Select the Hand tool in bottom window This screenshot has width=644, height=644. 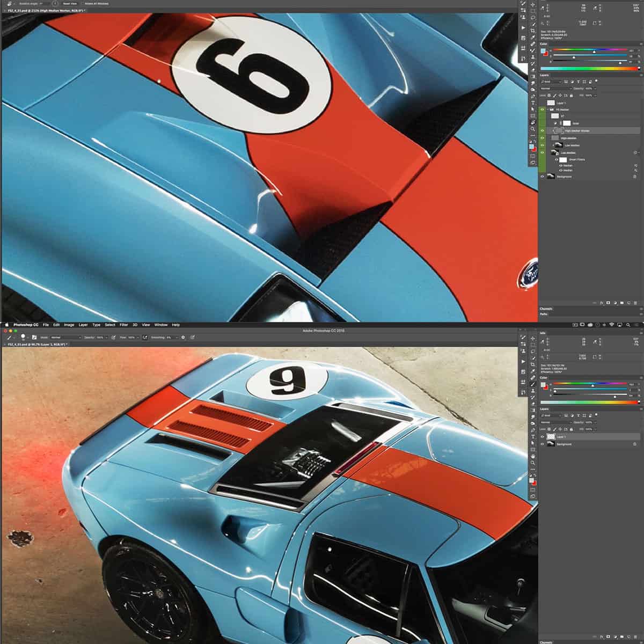click(x=533, y=456)
